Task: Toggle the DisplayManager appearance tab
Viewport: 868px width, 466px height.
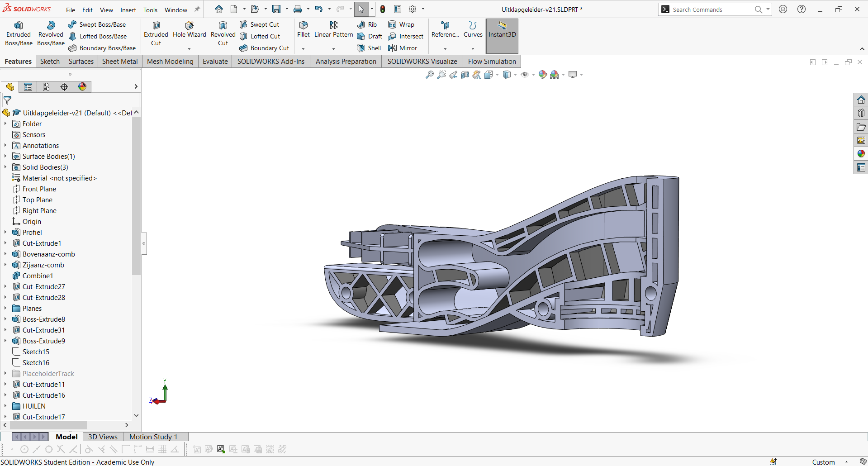Action: pos(82,87)
